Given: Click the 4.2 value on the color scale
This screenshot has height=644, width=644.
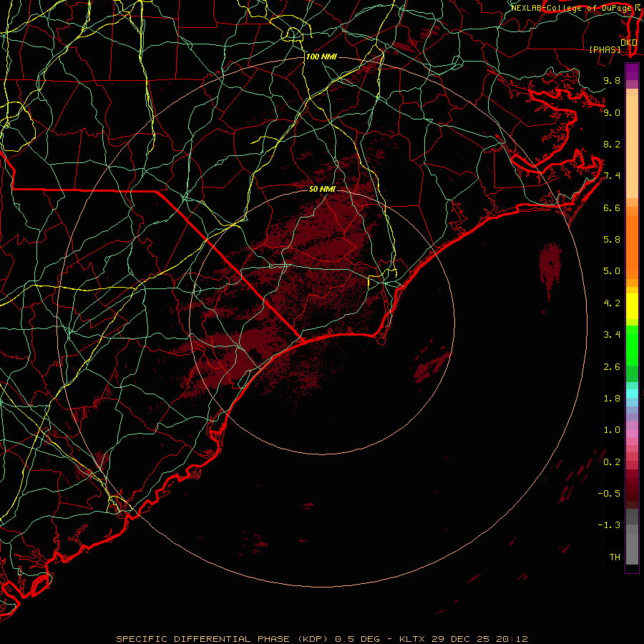Looking at the screenshot, I should [x=612, y=303].
